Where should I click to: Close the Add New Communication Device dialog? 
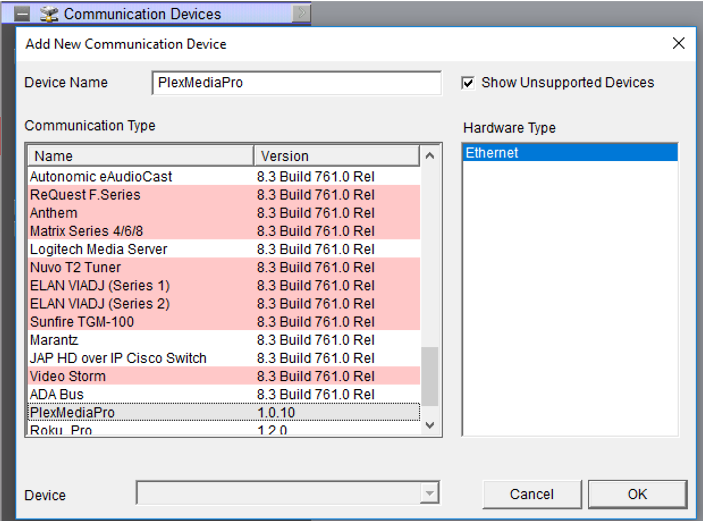point(678,43)
